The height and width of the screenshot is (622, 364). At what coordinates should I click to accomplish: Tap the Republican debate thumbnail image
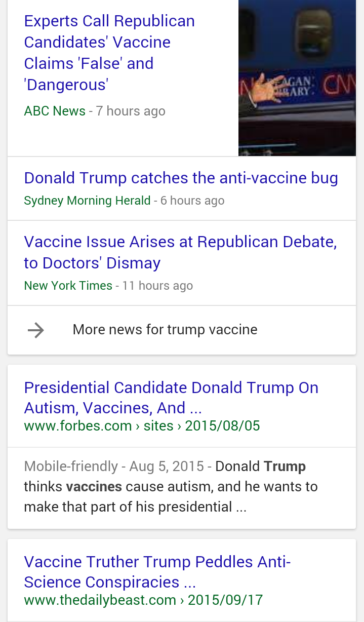tap(297, 78)
